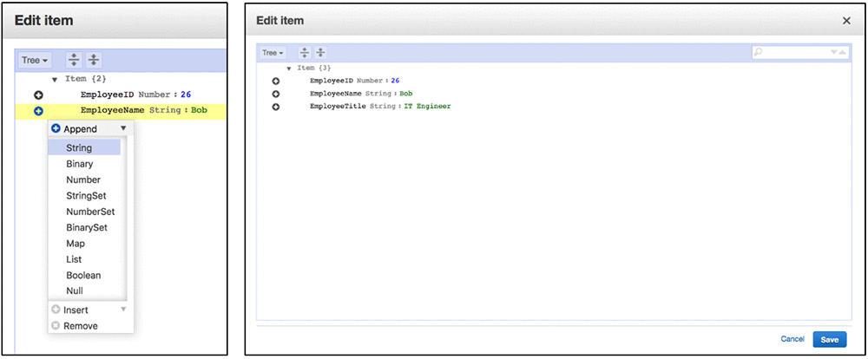
Task: Choose Number from Append type list
Action: pyautogui.click(x=84, y=179)
